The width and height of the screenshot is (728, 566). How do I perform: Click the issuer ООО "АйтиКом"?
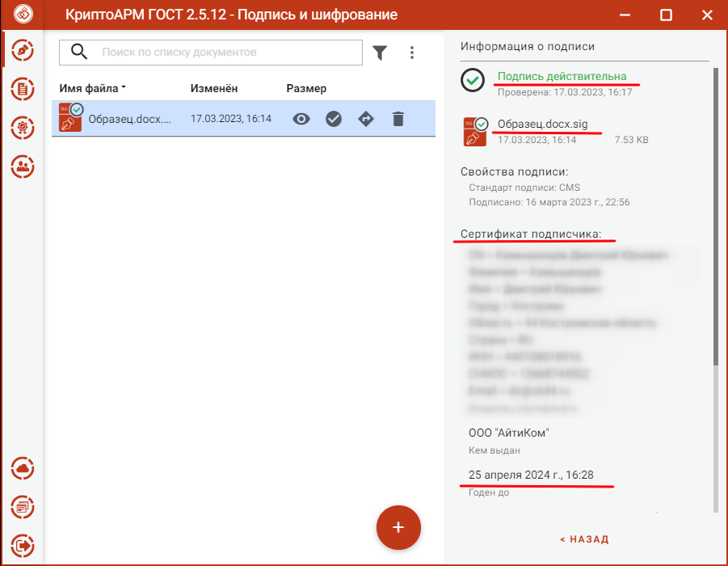[509, 433]
